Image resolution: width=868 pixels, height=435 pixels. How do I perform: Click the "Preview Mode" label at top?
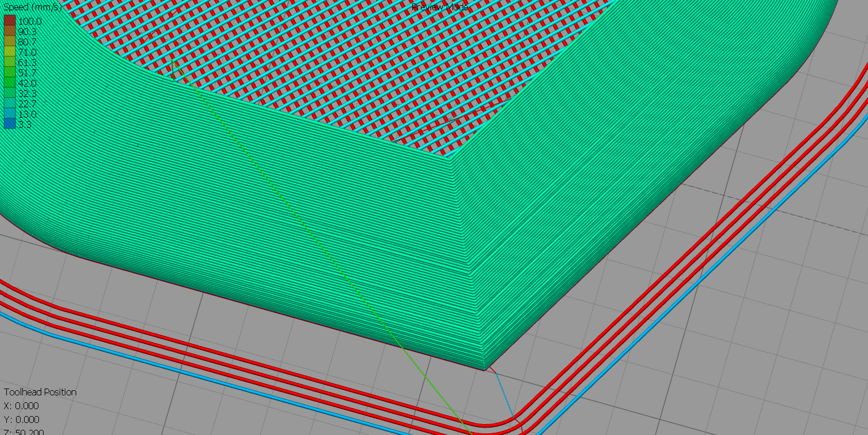(440, 7)
